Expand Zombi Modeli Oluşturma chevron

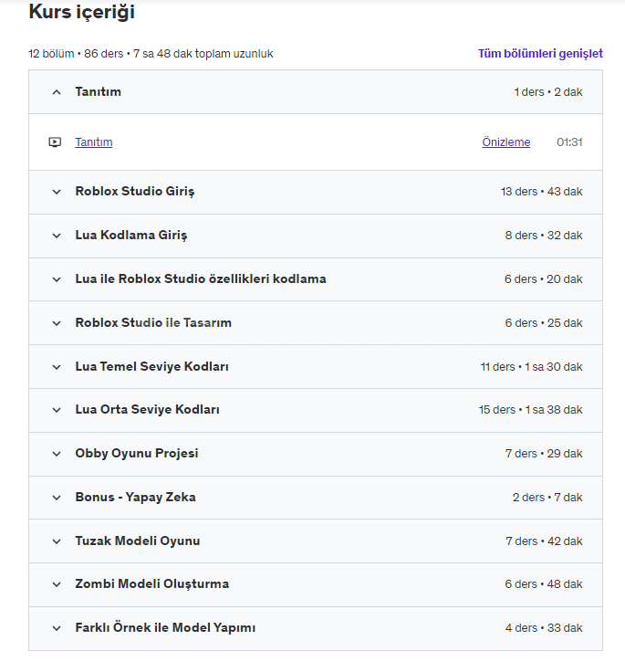(57, 584)
